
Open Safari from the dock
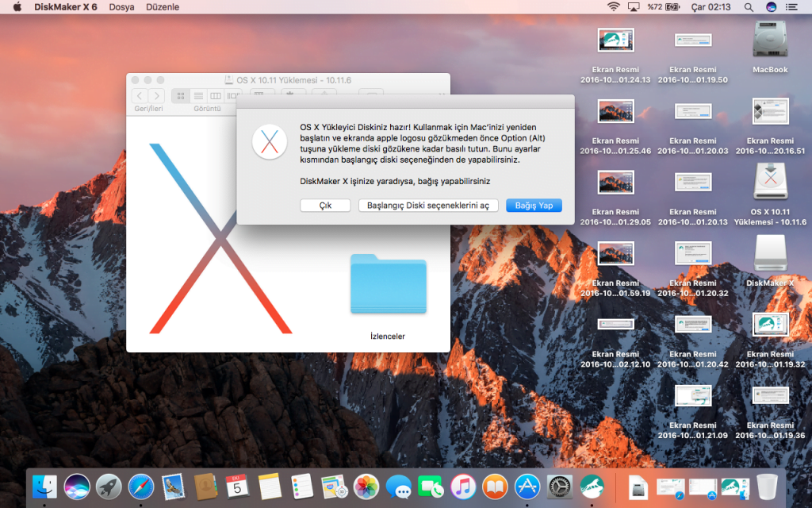click(140, 486)
